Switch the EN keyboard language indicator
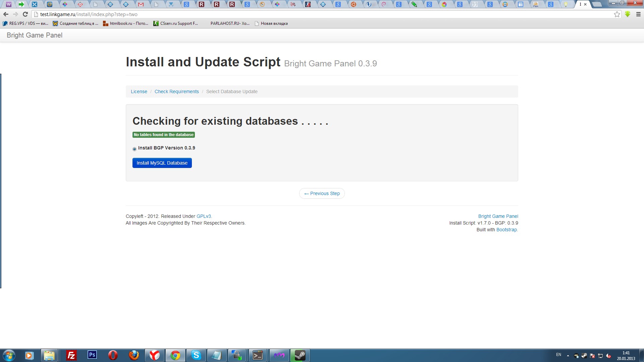This screenshot has height=362, width=644. coord(558,355)
